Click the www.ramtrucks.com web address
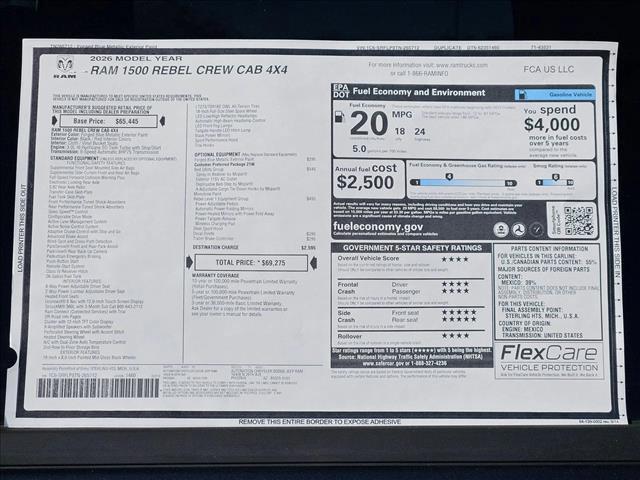 pyautogui.click(x=462, y=65)
